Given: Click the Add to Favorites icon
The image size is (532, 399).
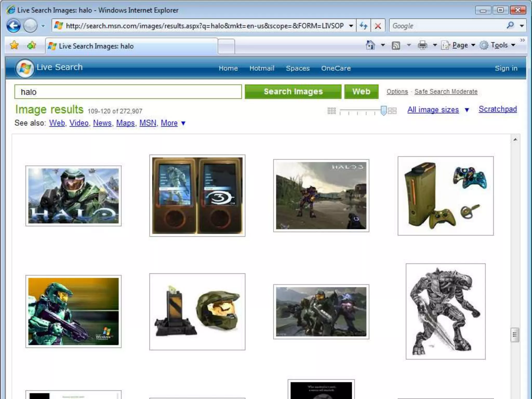Looking at the screenshot, I should [31, 45].
